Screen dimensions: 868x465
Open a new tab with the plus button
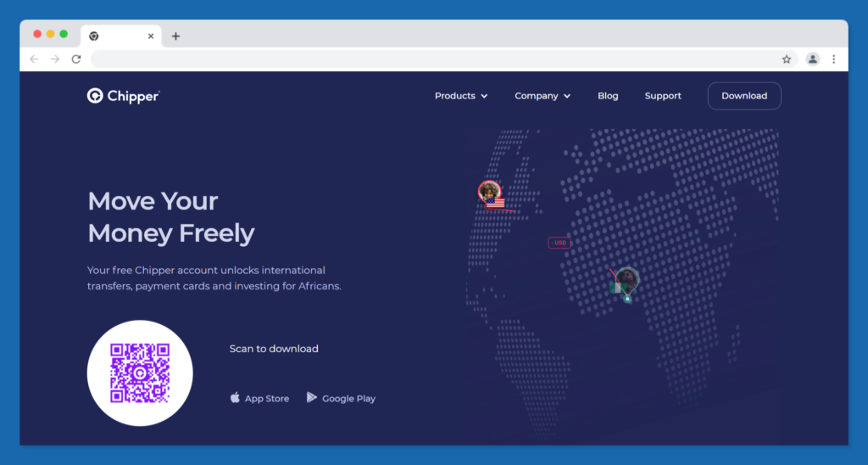point(175,36)
